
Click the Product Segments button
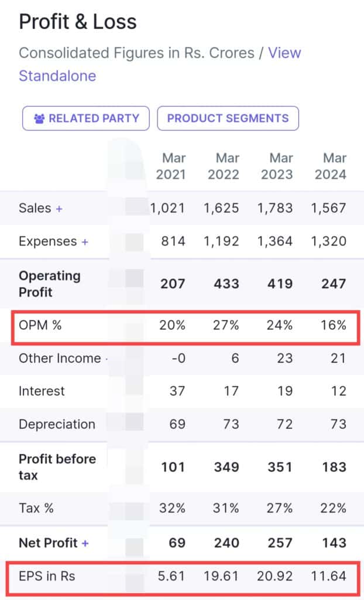point(228,118)
